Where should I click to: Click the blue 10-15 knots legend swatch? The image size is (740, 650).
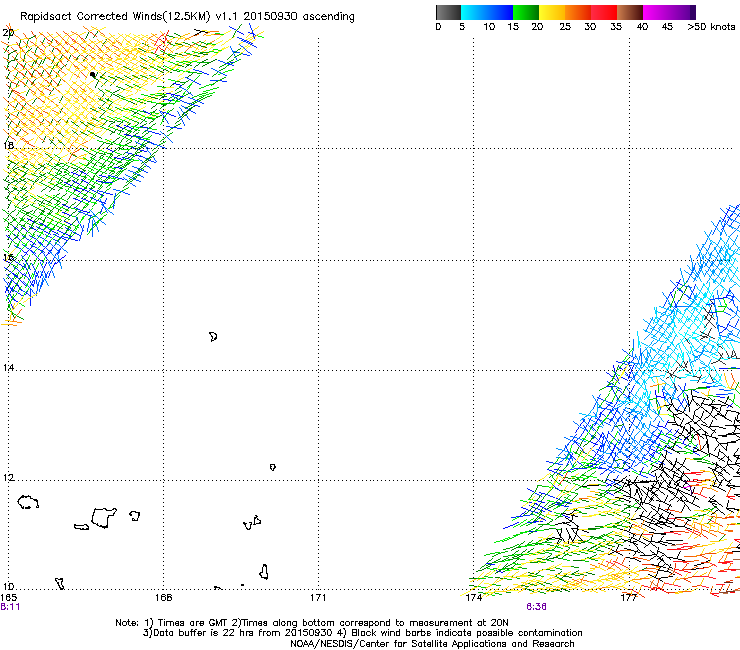point(500,12)
